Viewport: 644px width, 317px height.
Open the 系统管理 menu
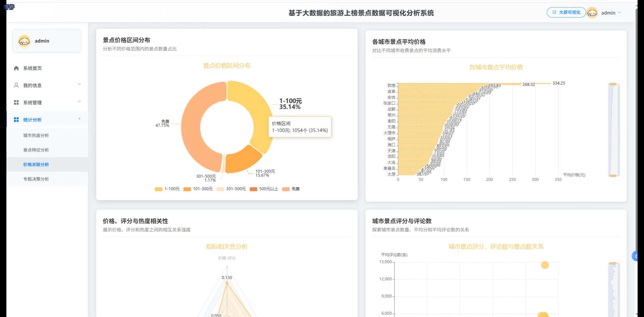(47, 102)
